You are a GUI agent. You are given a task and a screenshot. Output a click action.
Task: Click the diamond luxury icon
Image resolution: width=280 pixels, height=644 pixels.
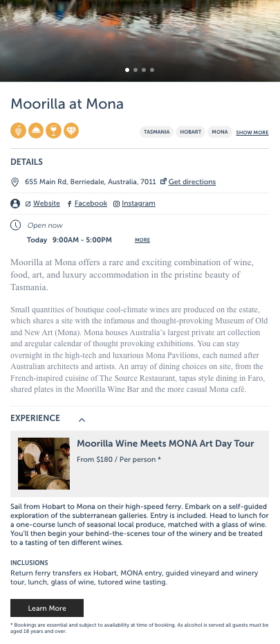[x=71, y=131]
